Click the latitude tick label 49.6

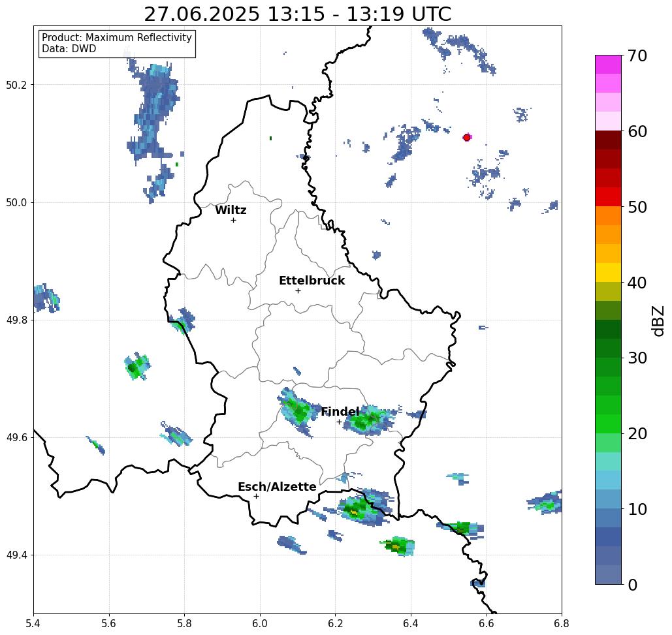(16, 438)
